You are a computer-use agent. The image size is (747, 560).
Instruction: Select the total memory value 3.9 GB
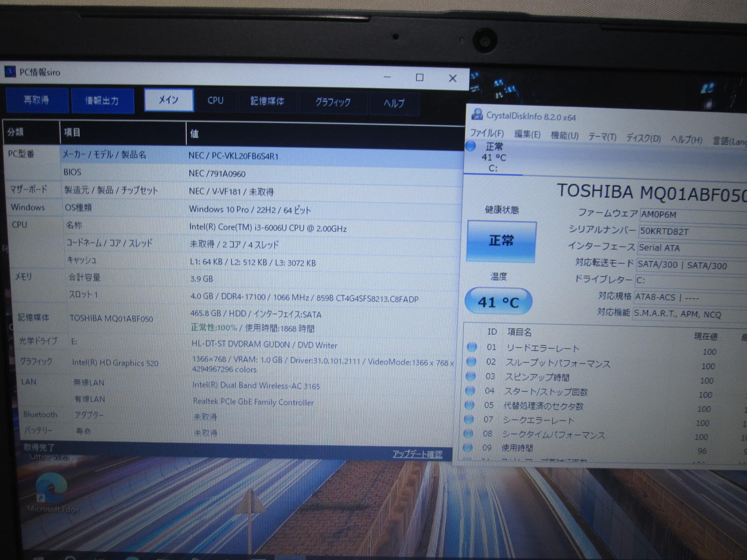pos(202,279)
